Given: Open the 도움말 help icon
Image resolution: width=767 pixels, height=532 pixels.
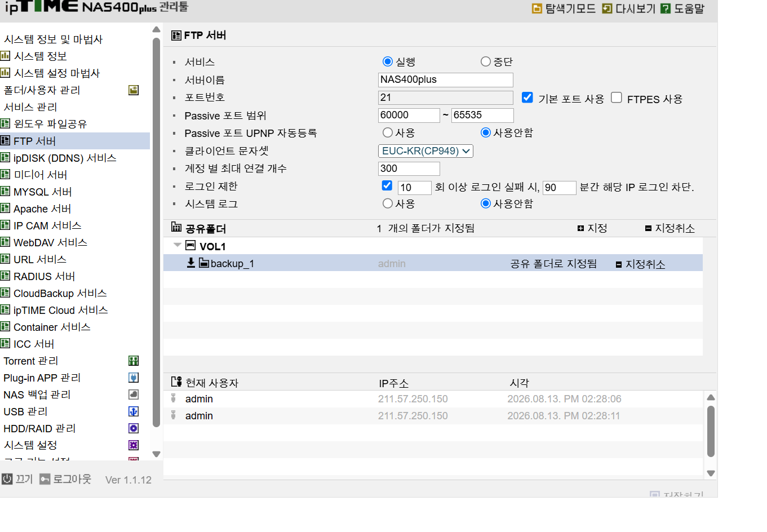Looking at the screenshot, I should tap(666, 8).
